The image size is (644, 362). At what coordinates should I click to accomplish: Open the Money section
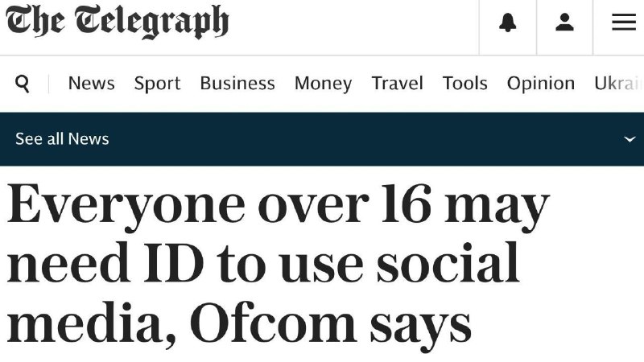(x=324, y=84)
